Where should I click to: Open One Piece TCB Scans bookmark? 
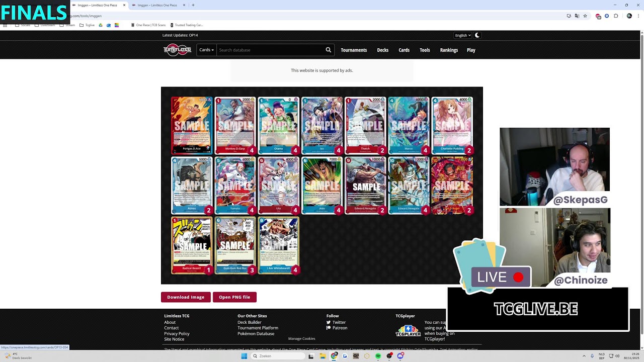(x=148, y=25)
